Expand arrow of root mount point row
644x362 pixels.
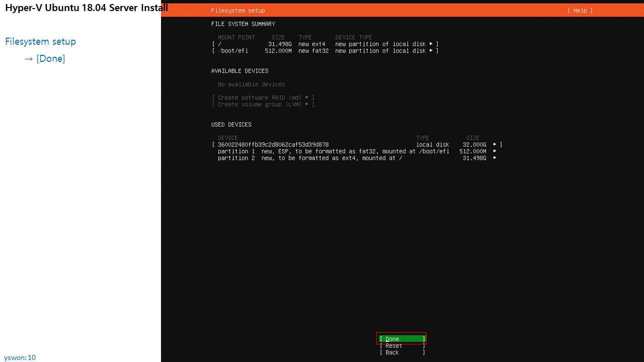(431, 44)
